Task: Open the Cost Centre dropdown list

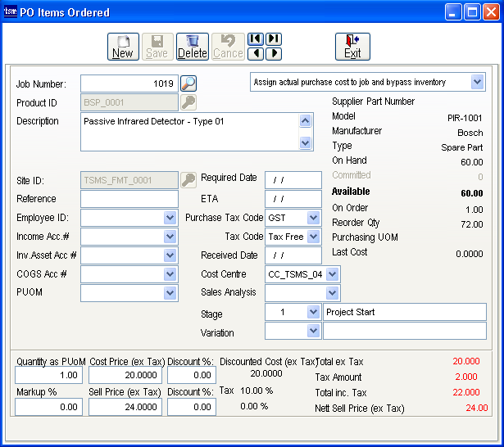Action: (x=332, y=274)
